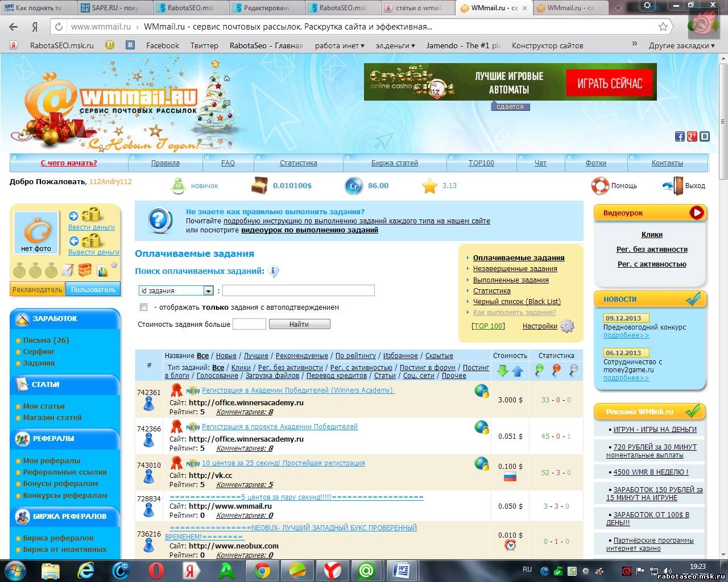Click the VK share icon in header
Image resolution: width=728 pixels, height=582 pixels.
(705, 136)
